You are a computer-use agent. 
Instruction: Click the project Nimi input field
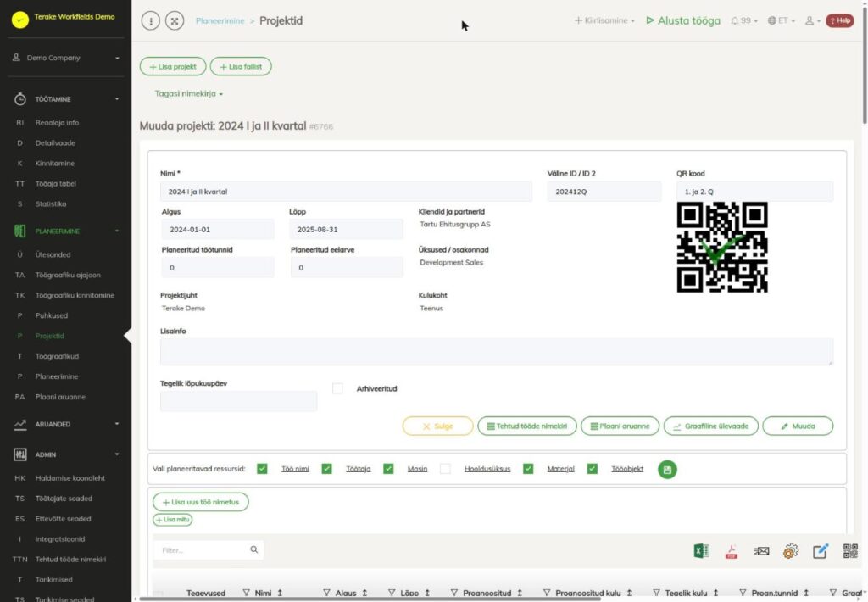346,192
